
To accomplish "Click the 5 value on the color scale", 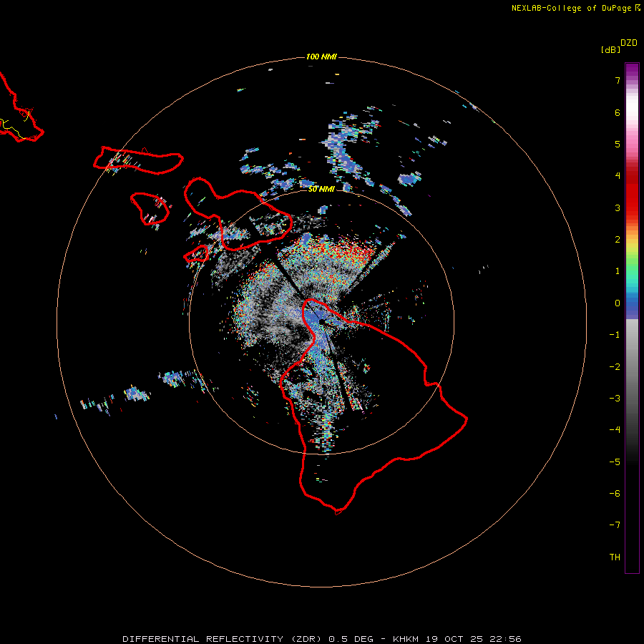I will coord(618,144).
